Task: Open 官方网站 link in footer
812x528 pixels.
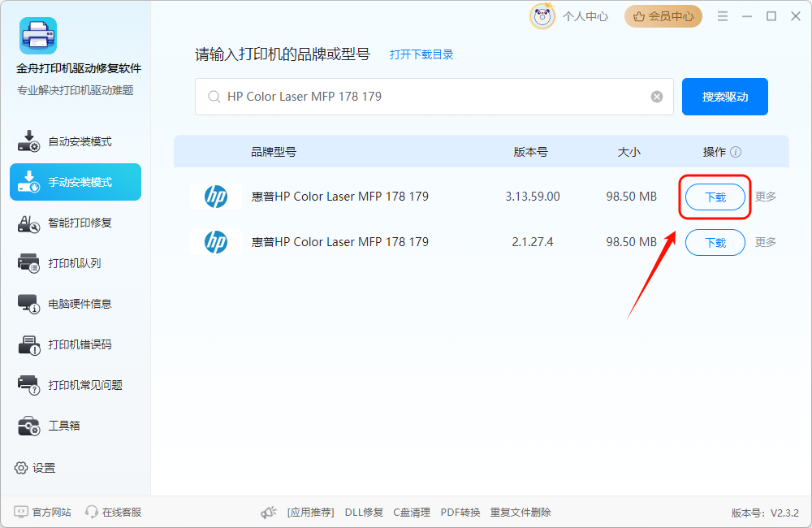Action: click(x=42, y=512)
